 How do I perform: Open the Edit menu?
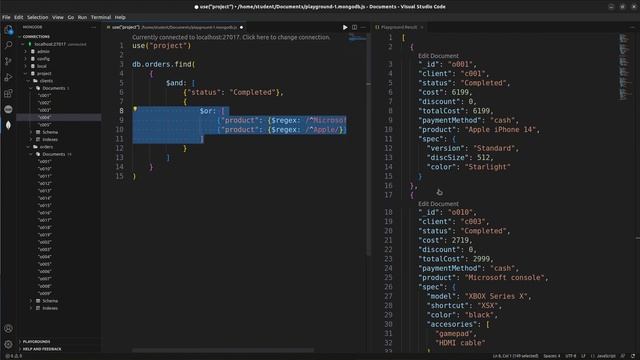click(x=19, y=17)
